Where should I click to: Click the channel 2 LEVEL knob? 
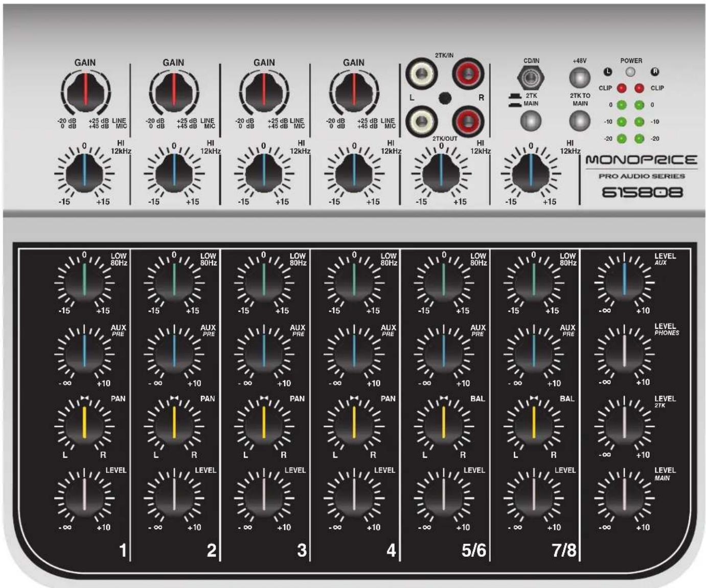[174, 496]
